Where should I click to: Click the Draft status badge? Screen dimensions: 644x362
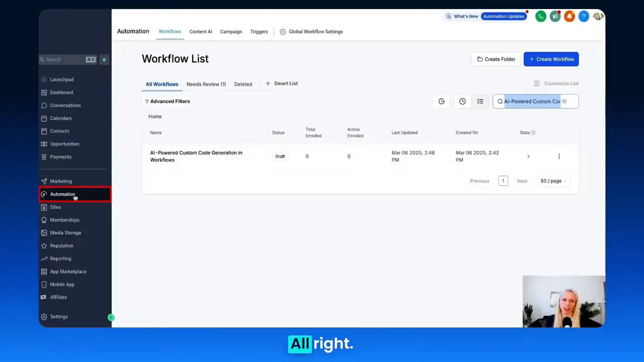(280, 156)
